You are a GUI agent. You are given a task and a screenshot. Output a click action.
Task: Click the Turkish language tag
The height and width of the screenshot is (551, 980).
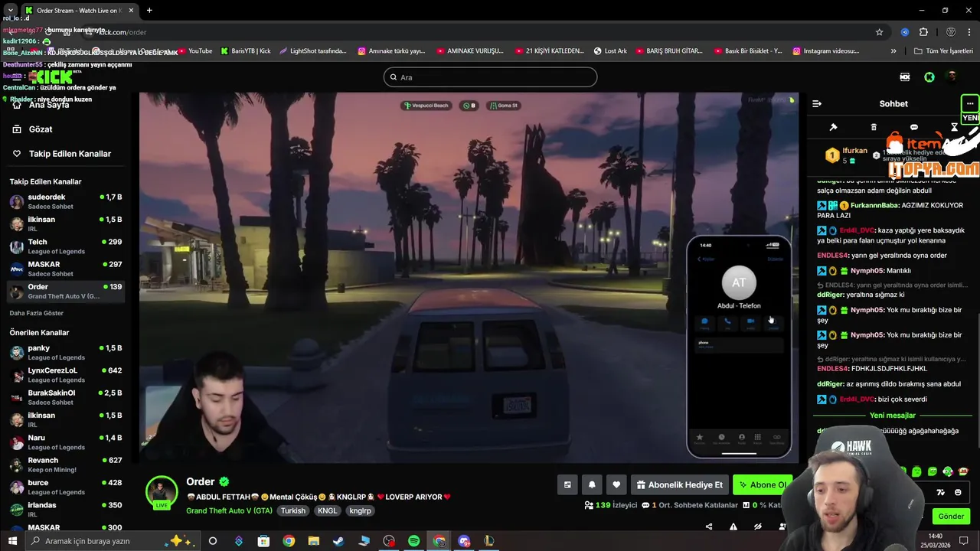(292, 510)
